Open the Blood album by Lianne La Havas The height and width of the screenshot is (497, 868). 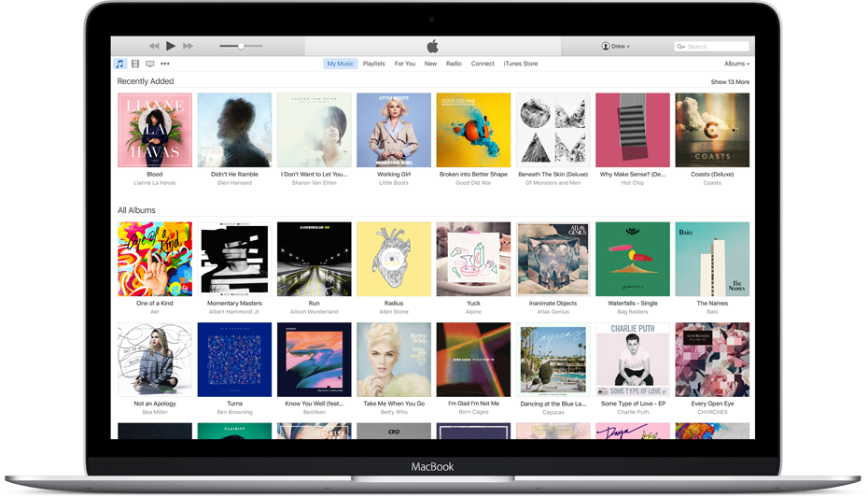pyautogui.click(x=155, y=130)
